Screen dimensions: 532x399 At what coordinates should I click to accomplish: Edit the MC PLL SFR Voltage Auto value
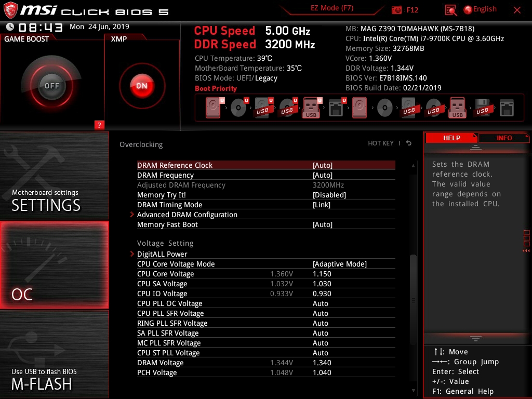320,343
